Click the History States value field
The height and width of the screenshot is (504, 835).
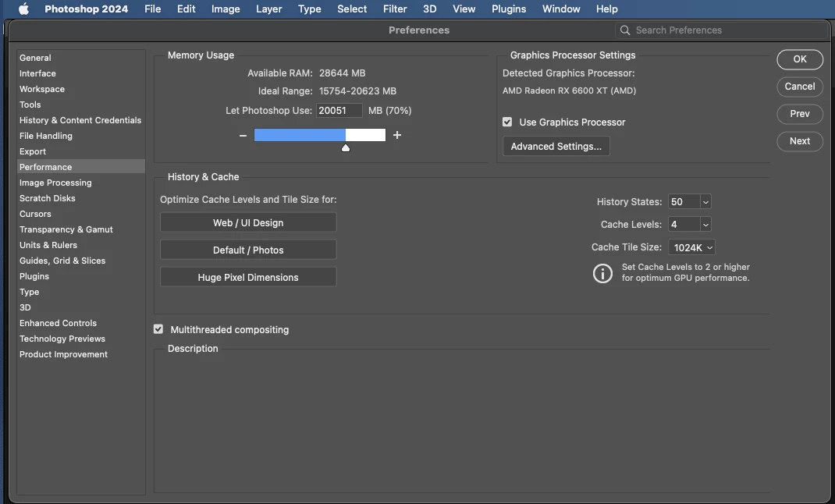click(684, 202)
